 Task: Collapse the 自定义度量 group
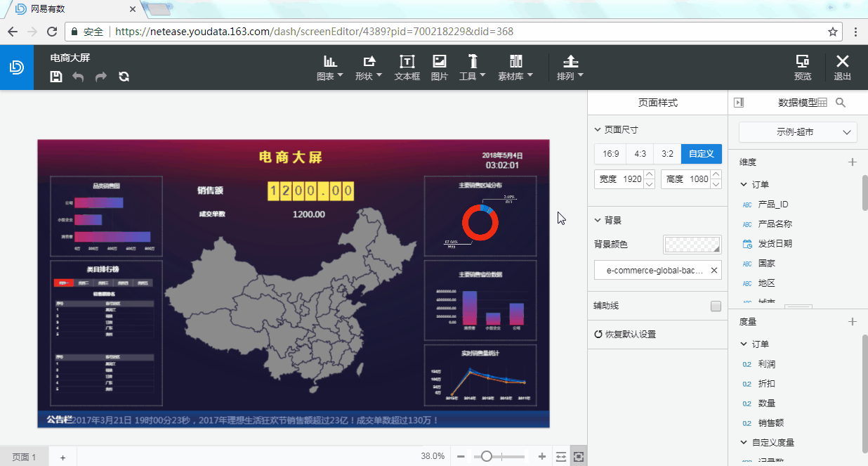pyautogui.click(x=744, y=442)
